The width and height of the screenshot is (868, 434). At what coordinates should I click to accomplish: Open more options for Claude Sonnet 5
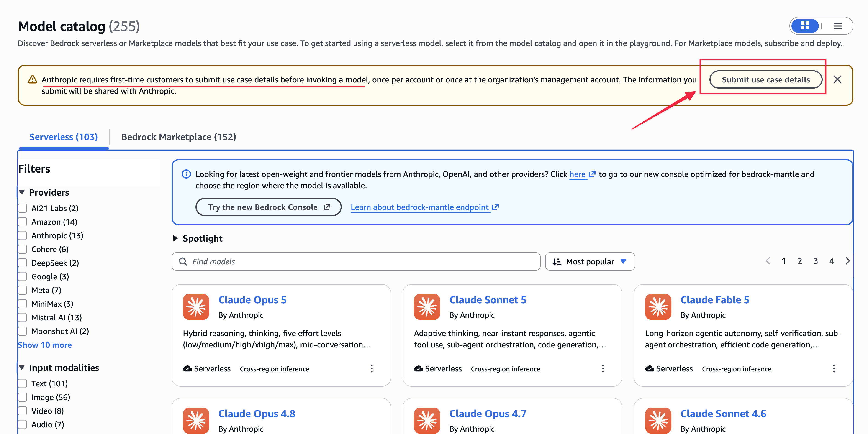tap(603, 369)
